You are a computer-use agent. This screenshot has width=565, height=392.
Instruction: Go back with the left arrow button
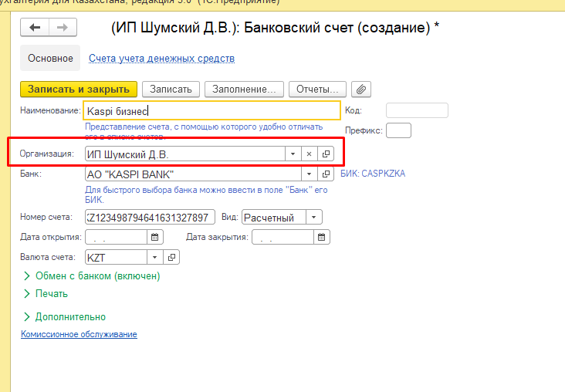(35, 27)
